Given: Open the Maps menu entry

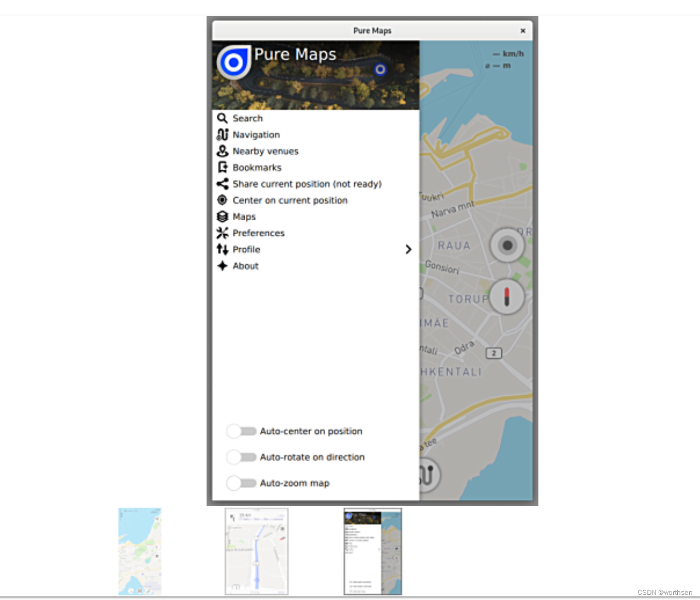Looking at the screenshot, I should click(315, 217).
